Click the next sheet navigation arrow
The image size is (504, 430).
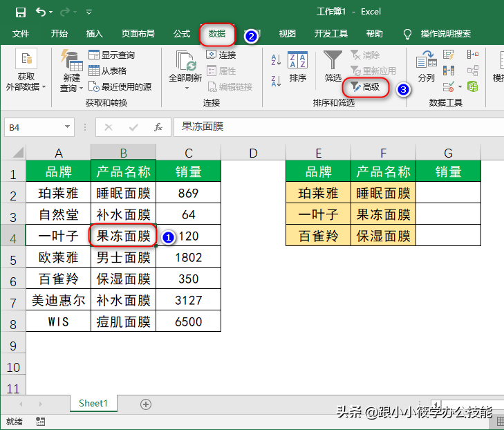pyautogui.click(x=41, y=404)
